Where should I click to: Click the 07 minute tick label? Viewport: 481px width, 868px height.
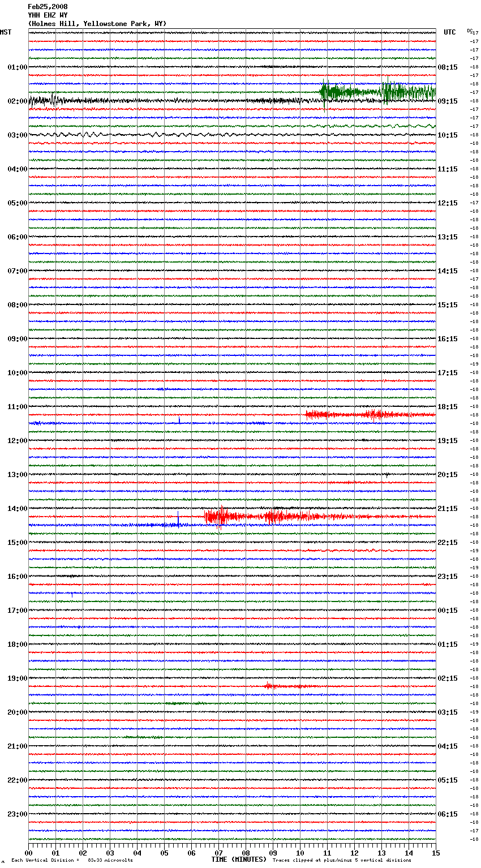(219, 853)
